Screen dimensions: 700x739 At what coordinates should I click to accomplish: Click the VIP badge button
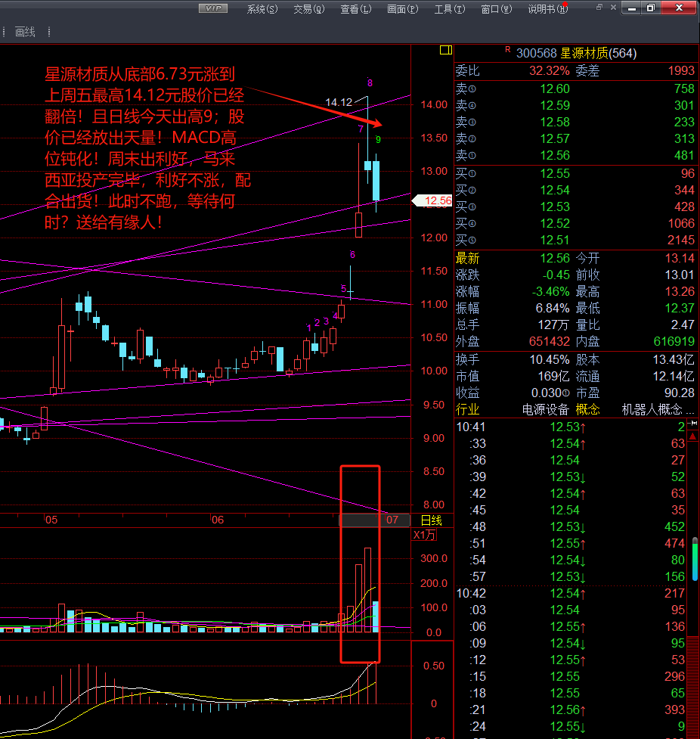(x=213, y=8)
